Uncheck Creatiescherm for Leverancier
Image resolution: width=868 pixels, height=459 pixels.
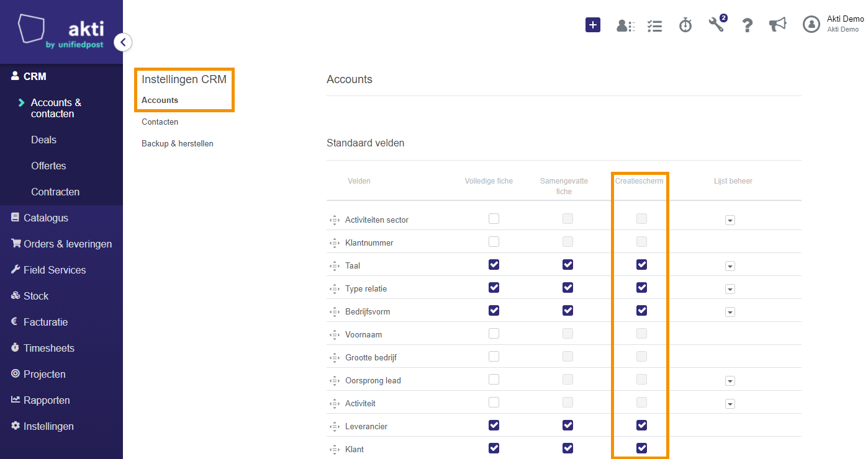point(641,425)
